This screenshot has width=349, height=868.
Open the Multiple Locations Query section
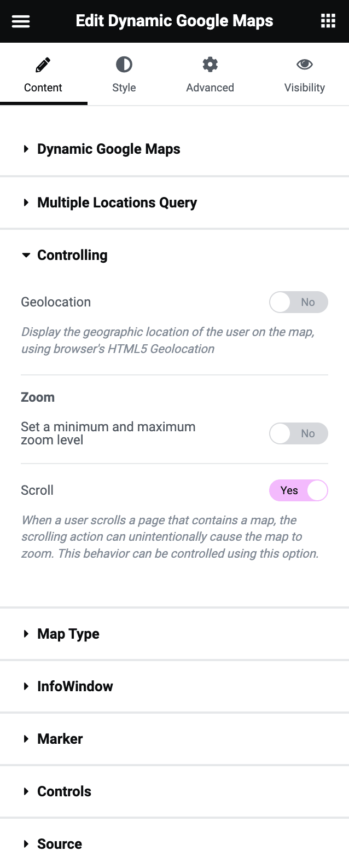(x=26, y=202)
